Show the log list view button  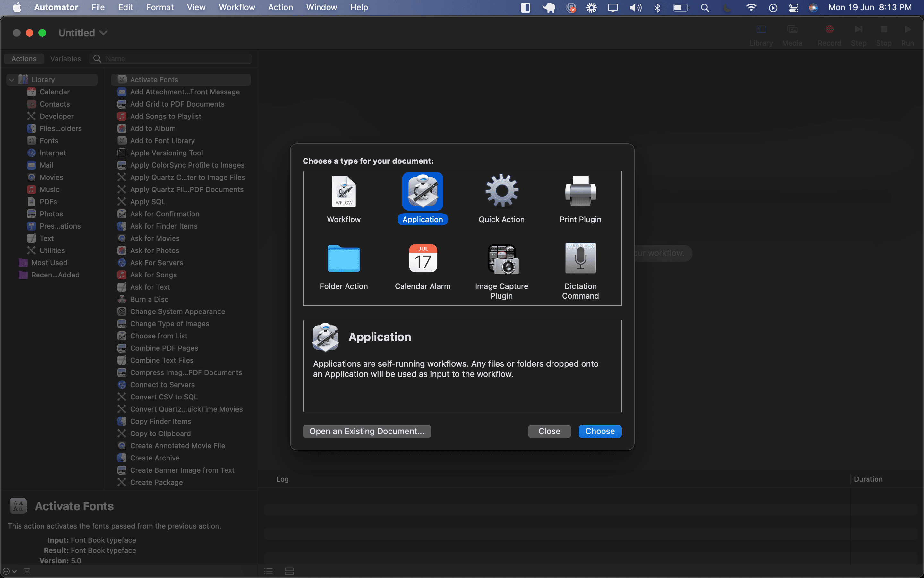point(269,571)
